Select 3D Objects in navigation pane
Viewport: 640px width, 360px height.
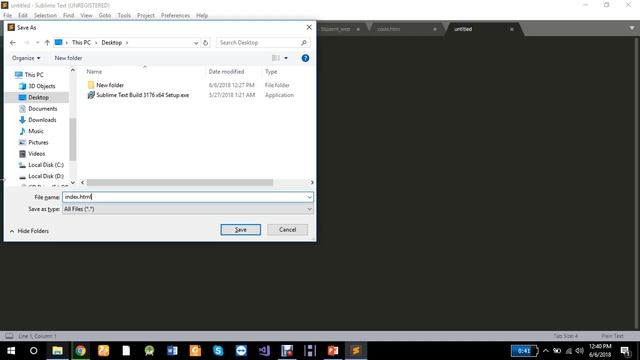pos(42,86)
